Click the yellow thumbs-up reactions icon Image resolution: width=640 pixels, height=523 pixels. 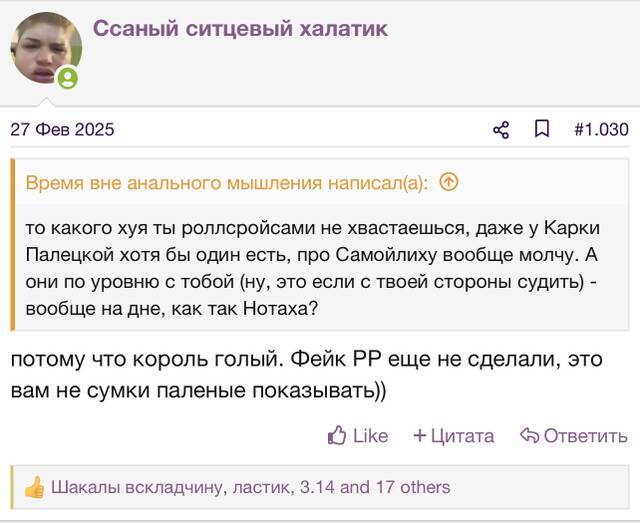pyautogui.click(x=34, y=487)
